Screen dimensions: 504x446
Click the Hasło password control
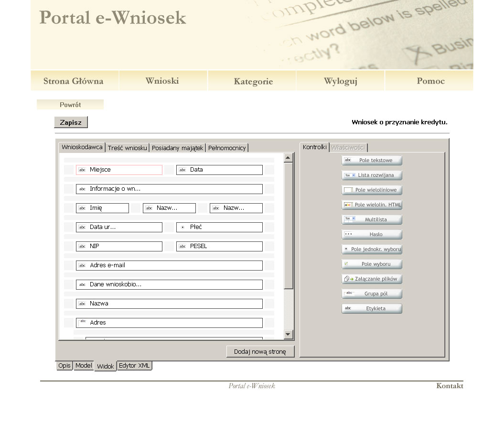tap(372, 234)
